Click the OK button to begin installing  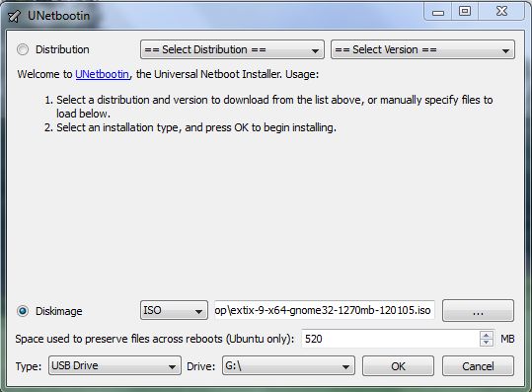click(x=398, y=366)
